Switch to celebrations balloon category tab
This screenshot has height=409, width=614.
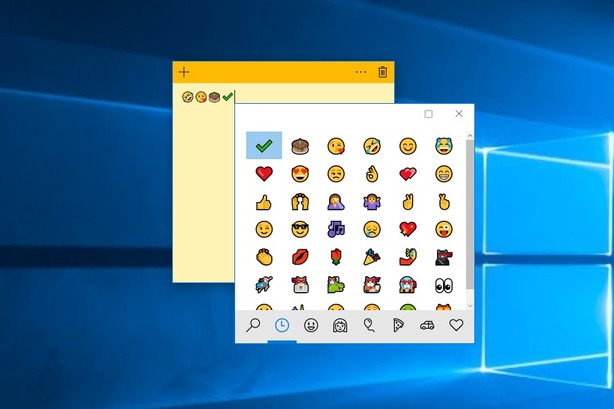[x=369, y=325]
